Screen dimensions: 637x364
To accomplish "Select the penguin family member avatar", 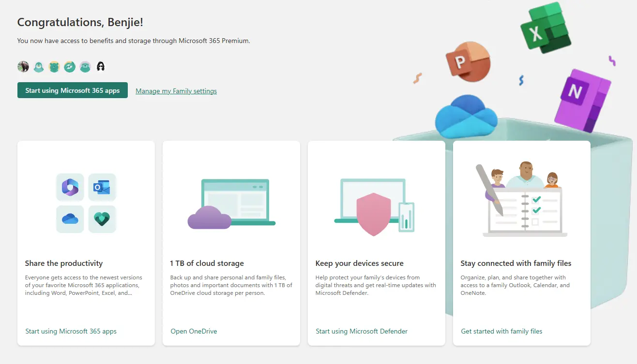I will point(39,67).
